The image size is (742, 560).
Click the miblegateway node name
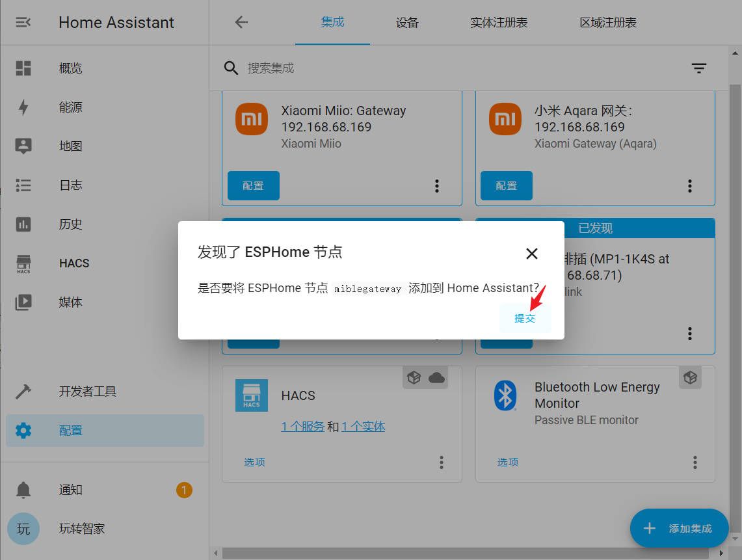tap(367, 289)
